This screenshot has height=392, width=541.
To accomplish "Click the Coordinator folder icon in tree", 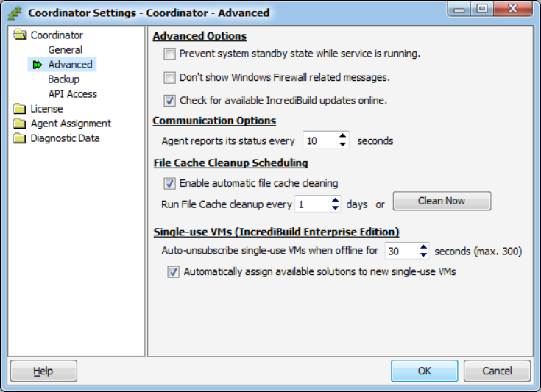I will tap(19, 35).
